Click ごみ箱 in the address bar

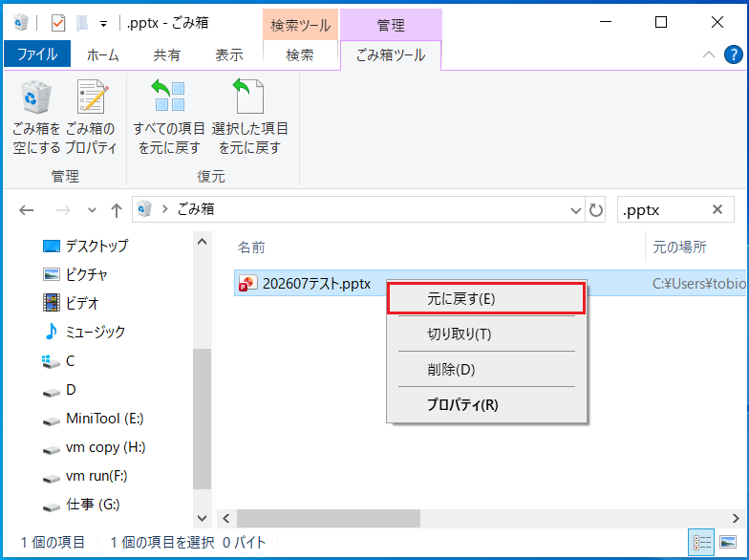pyautogui.click(x=196, y=208)
